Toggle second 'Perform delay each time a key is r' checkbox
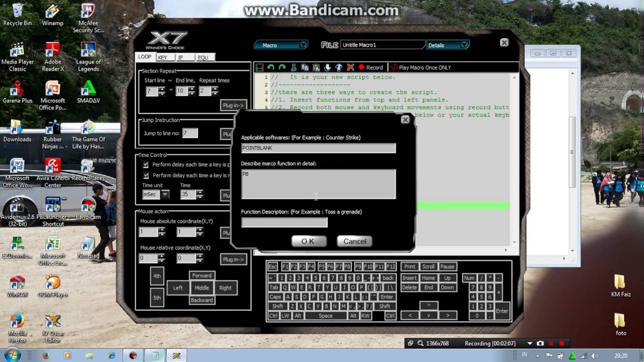Viewport: 644px width, 362px height. point(146,175)
